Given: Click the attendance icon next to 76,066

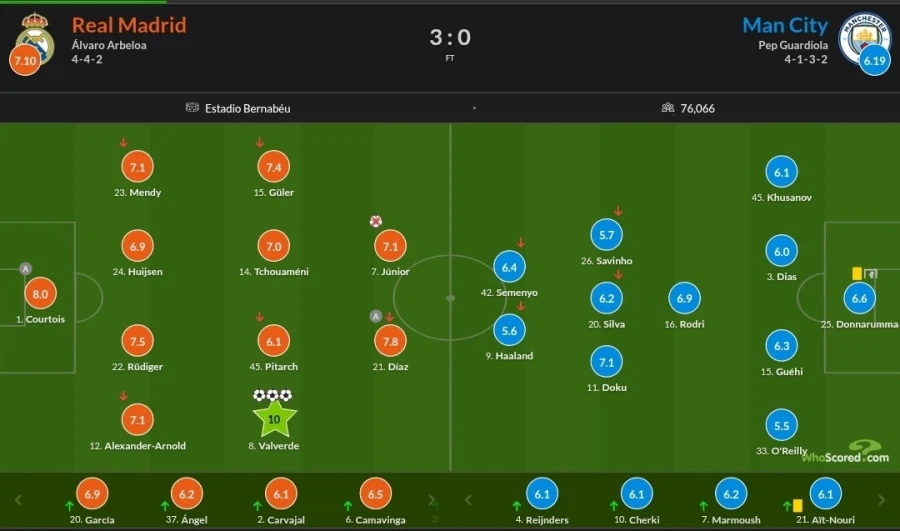Looking at the screenshot, I should [667, 108].
